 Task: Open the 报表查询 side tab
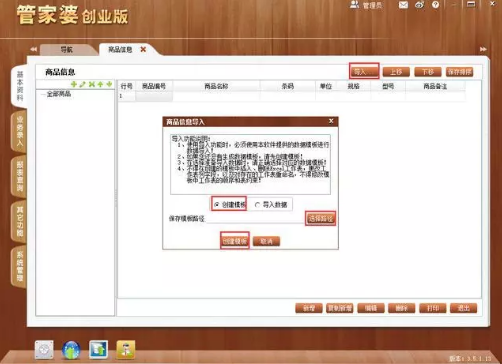[x=20, y=177]
